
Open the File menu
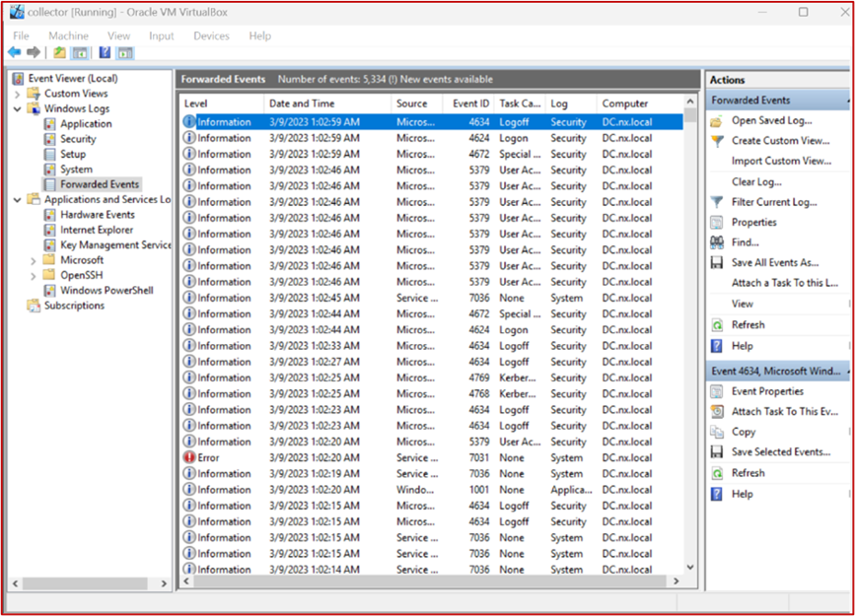[21, 36]
